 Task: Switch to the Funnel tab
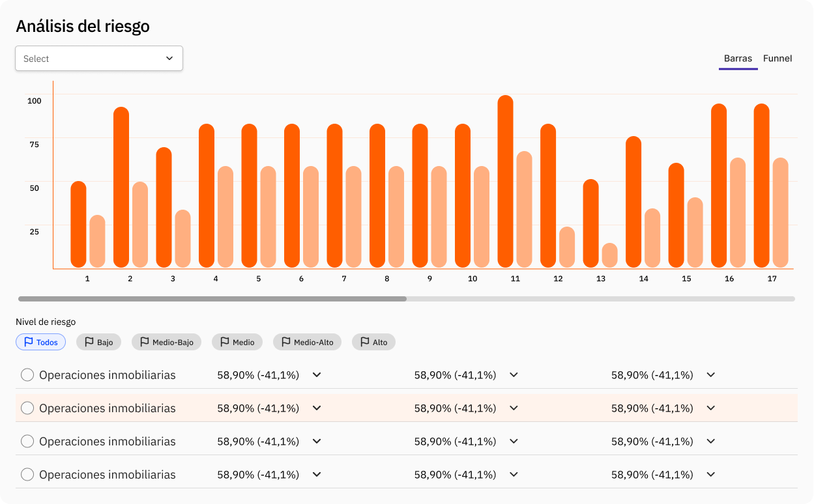click(778, 59)
